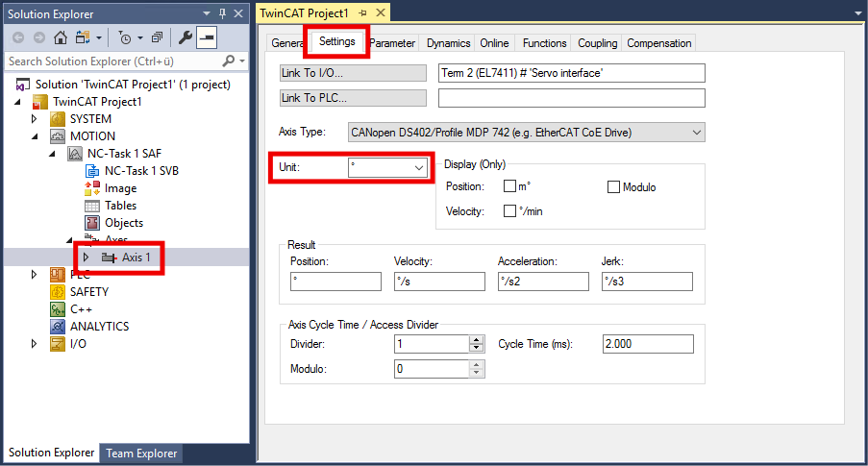868x466 pixels.
Task: Click the MOTION node icon
Action: [58, 136]
